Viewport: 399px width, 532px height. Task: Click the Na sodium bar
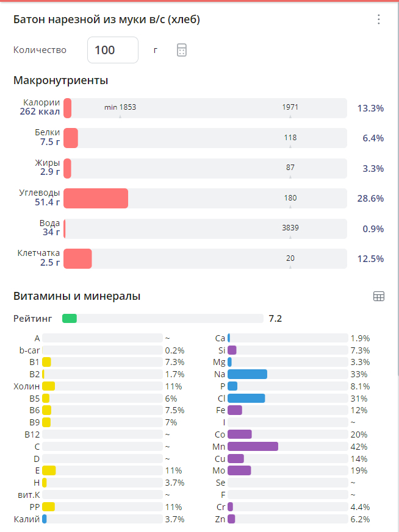coord(287,374)
